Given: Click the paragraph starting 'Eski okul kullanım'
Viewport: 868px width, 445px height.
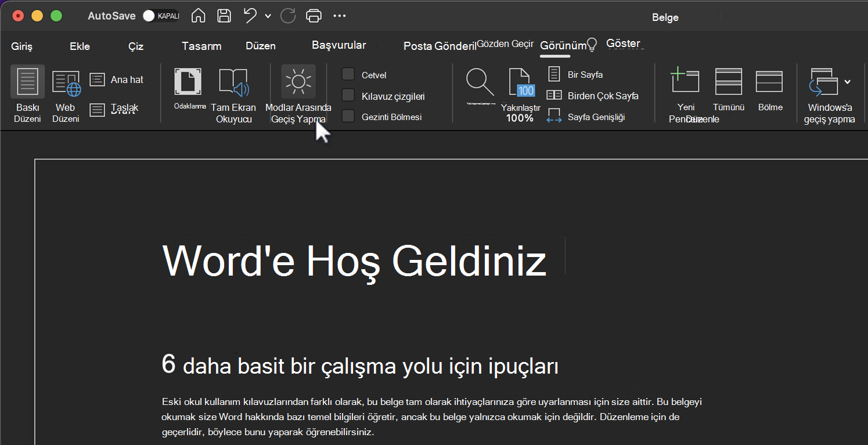Looking at the screenshot, I should click(x=433, y=417).
